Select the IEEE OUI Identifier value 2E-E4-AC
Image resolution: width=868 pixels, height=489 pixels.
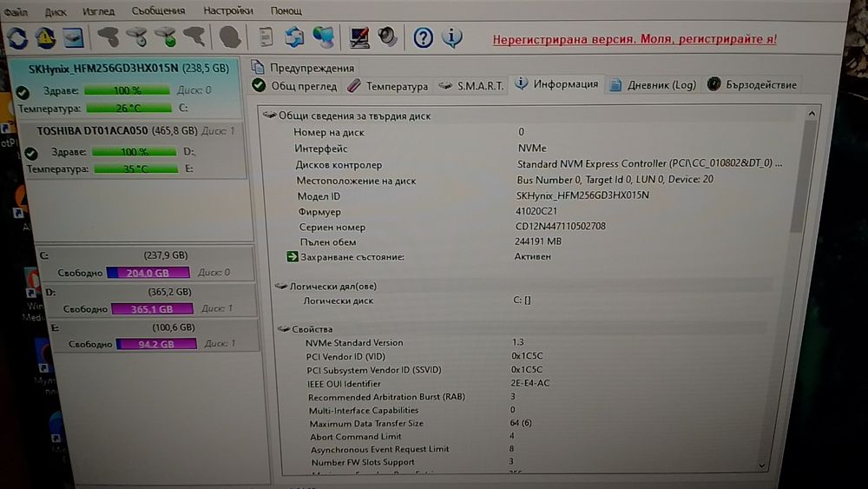pyautogui.click(x=529, y=383)
